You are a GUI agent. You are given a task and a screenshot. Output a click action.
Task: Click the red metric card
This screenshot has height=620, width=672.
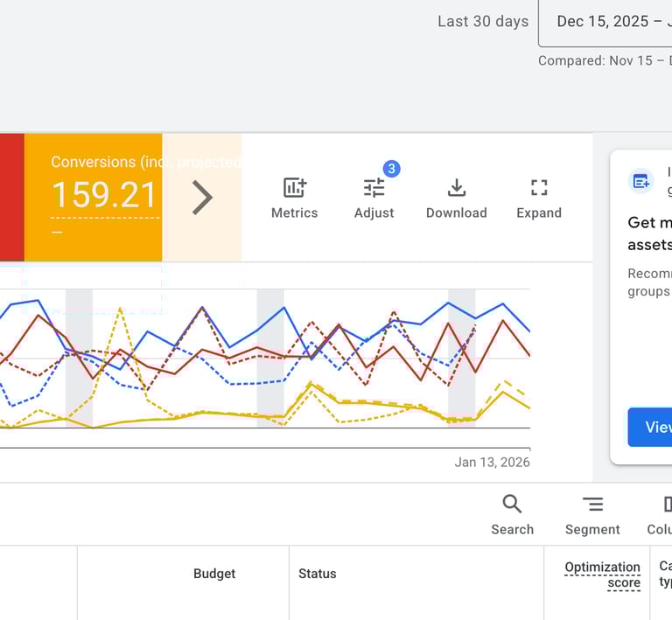click(11, 198)
